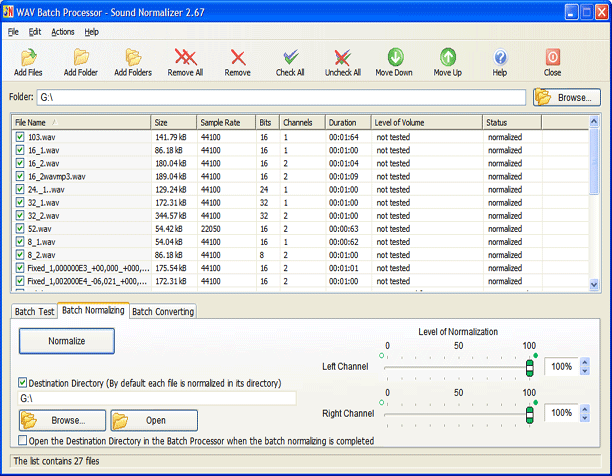Viewport: 612px width, 476px height.
Task: Select the Fixed_1,000000E3 file row
Action: (x=300, y=268)
